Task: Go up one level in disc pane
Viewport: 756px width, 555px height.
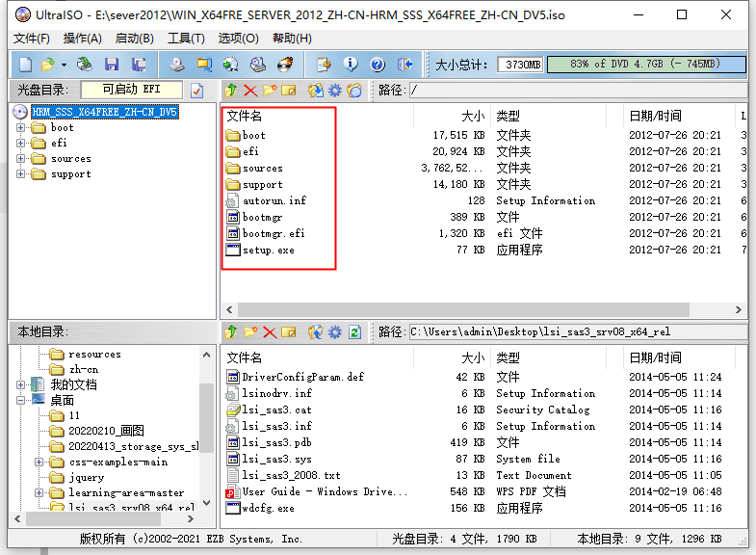Action: [x=231, y=91]
